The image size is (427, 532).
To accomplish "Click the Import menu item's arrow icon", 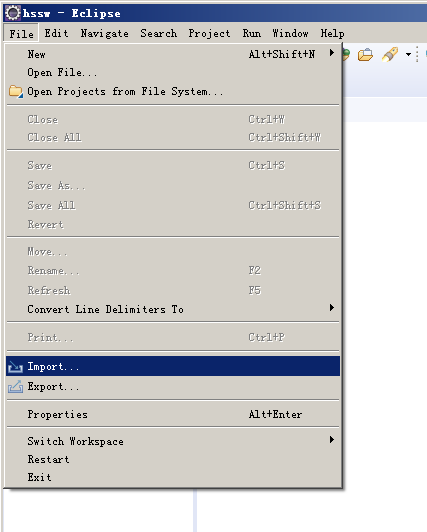I will [15, 367].
